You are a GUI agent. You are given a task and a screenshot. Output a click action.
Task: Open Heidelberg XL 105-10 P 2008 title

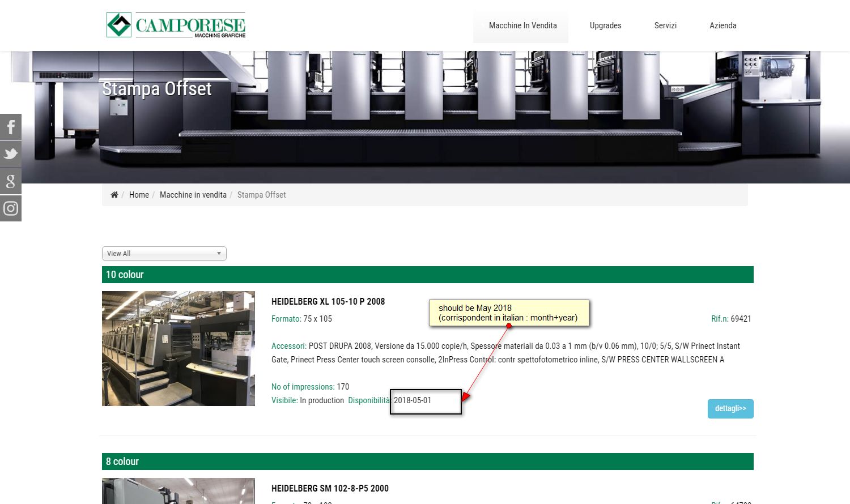coord(328,302)
